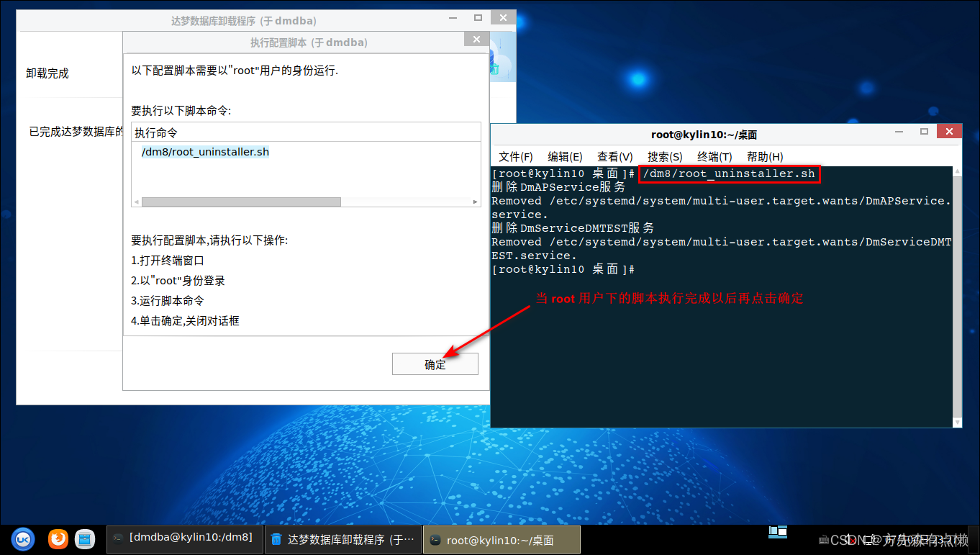Open the 文件(F) terminal menu

pyautogui.click(x=516, y=156)
